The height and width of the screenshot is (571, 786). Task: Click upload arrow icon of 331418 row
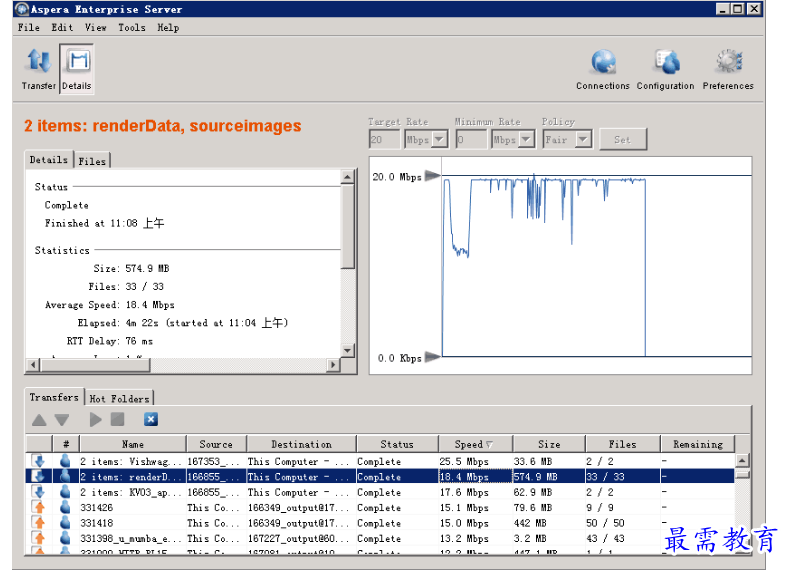tap(39, 523)
